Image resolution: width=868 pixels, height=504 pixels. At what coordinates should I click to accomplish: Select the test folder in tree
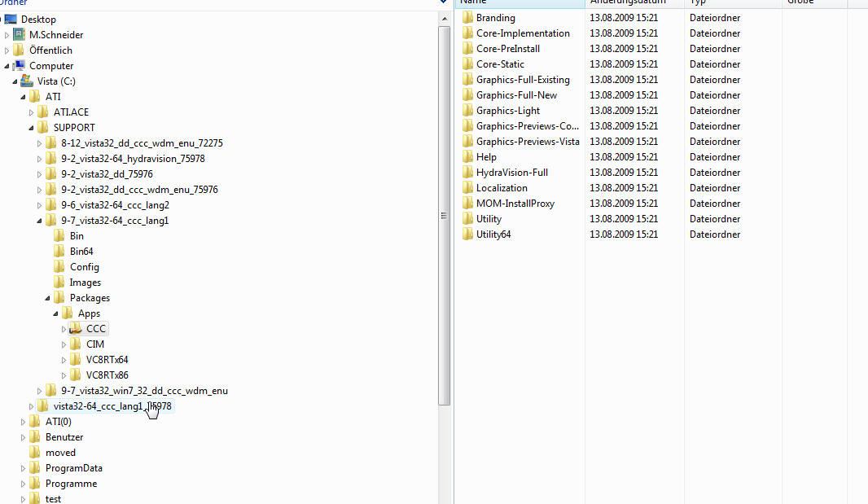(x=53, y=499)
